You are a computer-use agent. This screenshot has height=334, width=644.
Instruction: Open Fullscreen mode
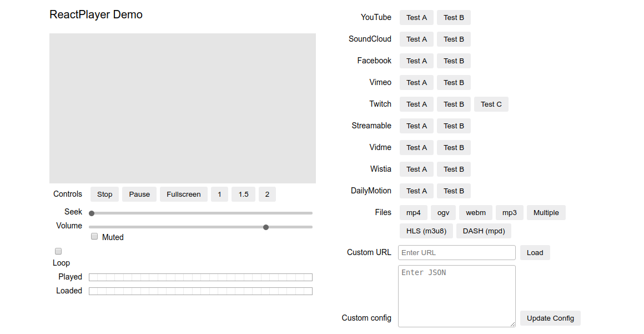click(x=184, y=194)
